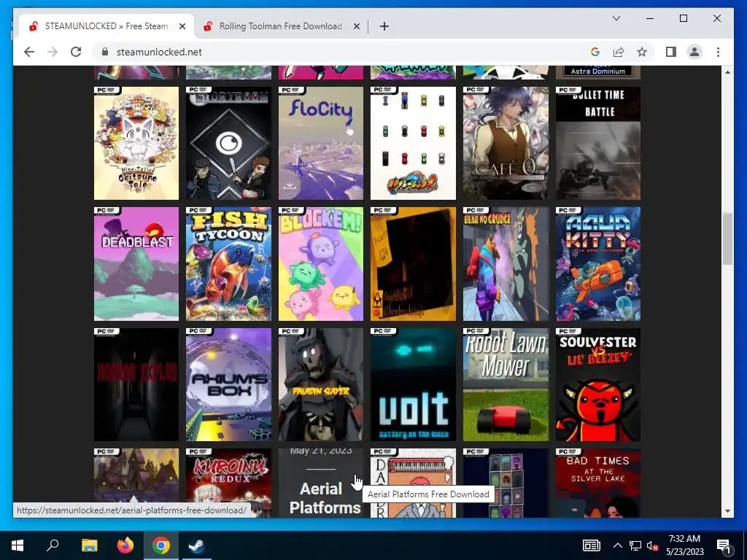The image size is (747, 560).
Task: Open the notification center icon
Action: 724,545
